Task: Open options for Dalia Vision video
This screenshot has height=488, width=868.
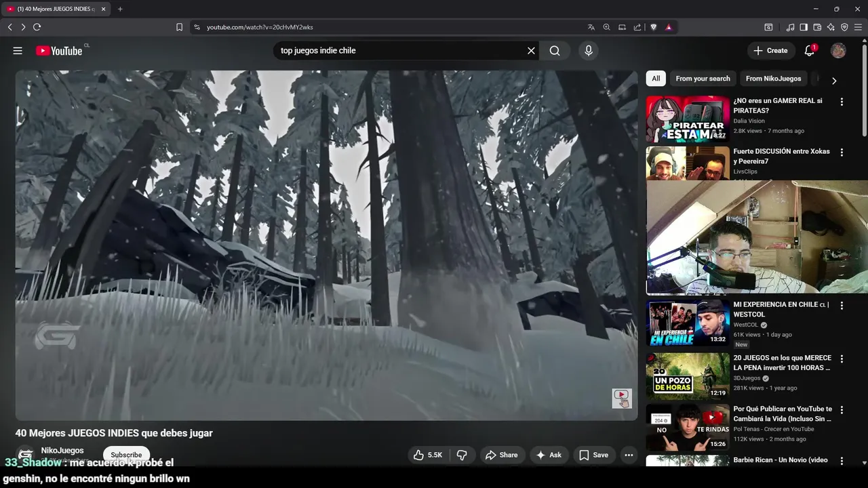Action: (x=842, y=102)
